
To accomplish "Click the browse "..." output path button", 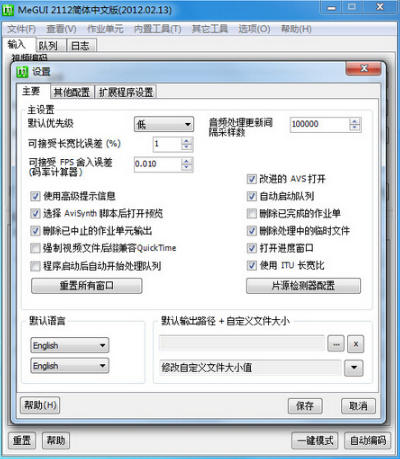I will click(x=336, y=344).
